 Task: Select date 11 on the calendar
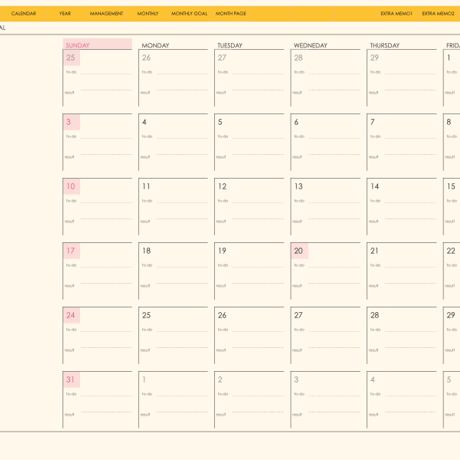click(x=146, y=186)
